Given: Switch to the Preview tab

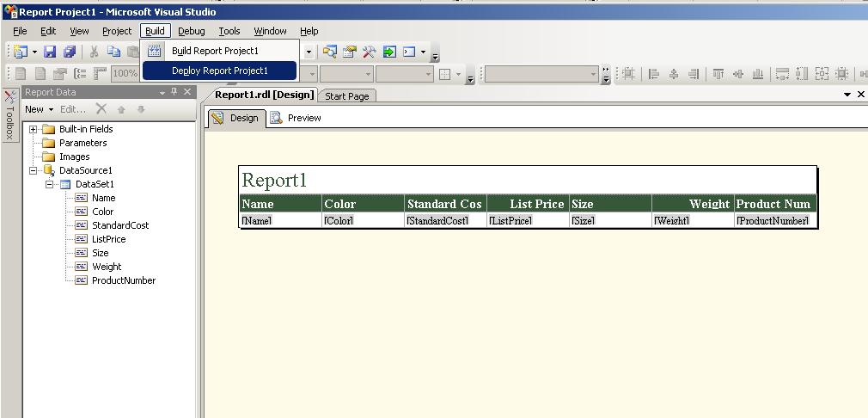Looking at the screenshot, I should [x=296, y=118].
